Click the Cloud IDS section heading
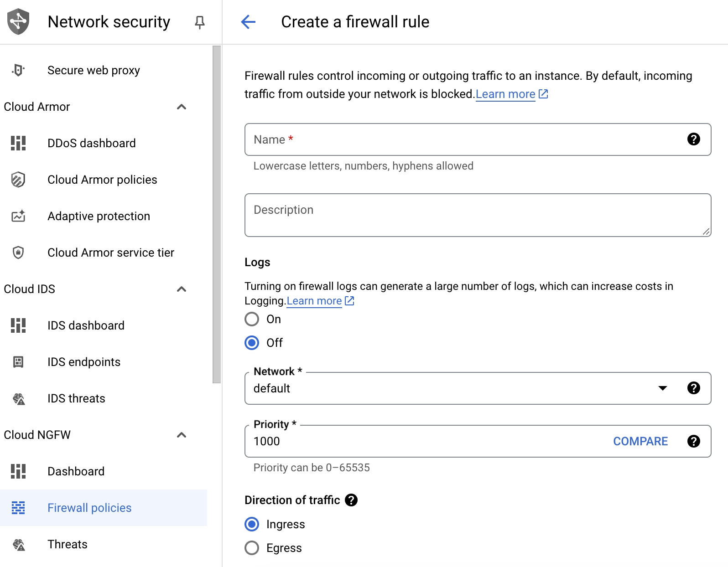The image size is (728, 567). (30, 289)
